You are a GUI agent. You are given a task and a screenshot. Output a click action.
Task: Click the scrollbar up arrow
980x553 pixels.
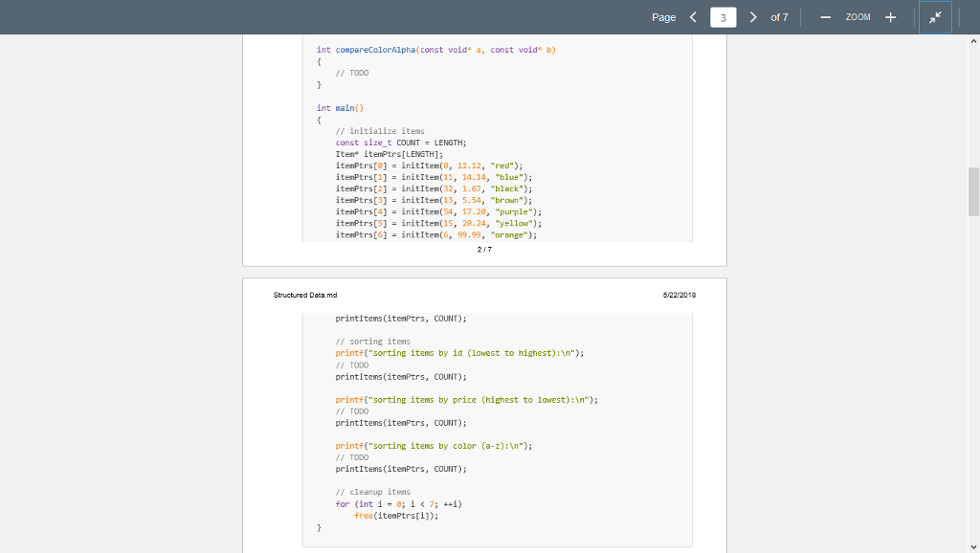pyautogui.click(x=973, y=42)
